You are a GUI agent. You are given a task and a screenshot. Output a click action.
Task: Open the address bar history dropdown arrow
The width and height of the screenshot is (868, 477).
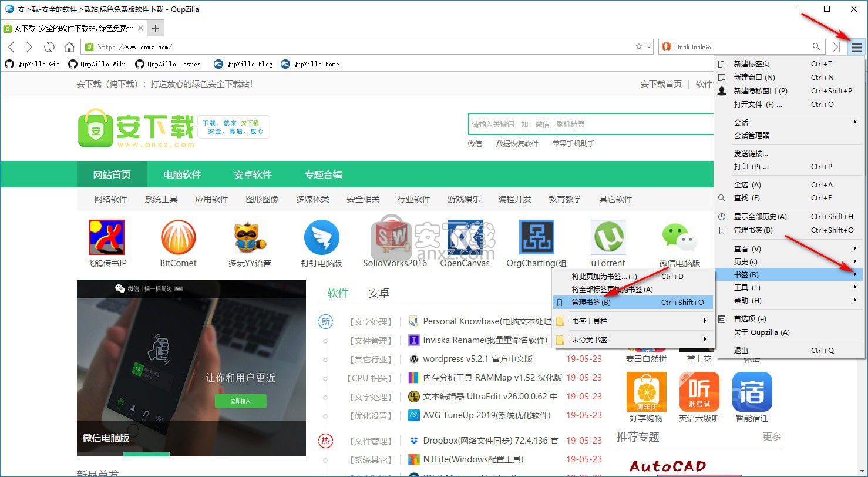pyautogui.click(x=648, y=46)
